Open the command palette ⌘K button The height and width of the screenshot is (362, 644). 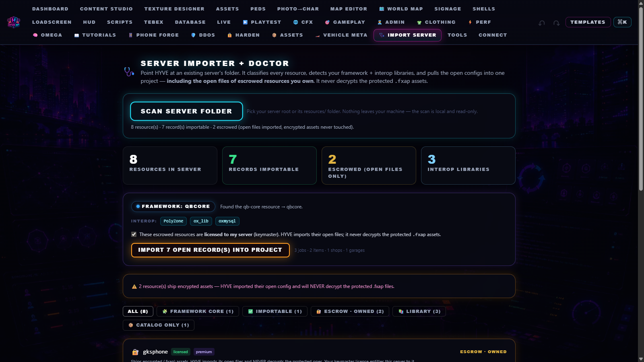(622, 22)
